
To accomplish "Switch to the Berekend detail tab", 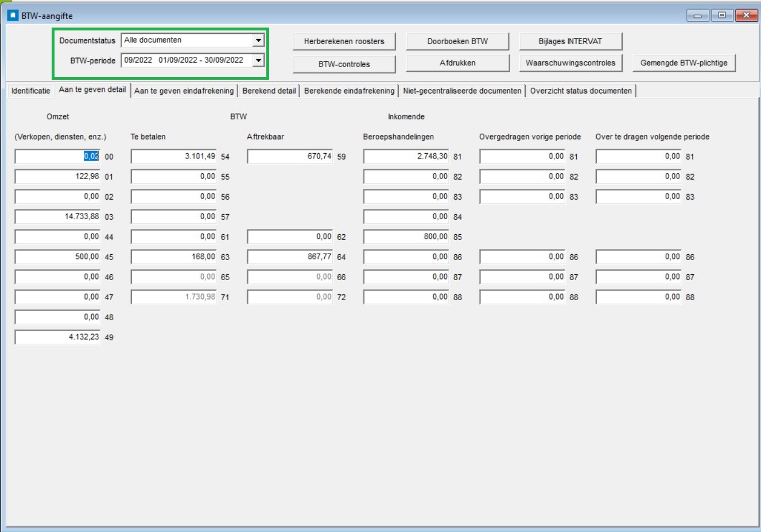I will coord(269,91).
